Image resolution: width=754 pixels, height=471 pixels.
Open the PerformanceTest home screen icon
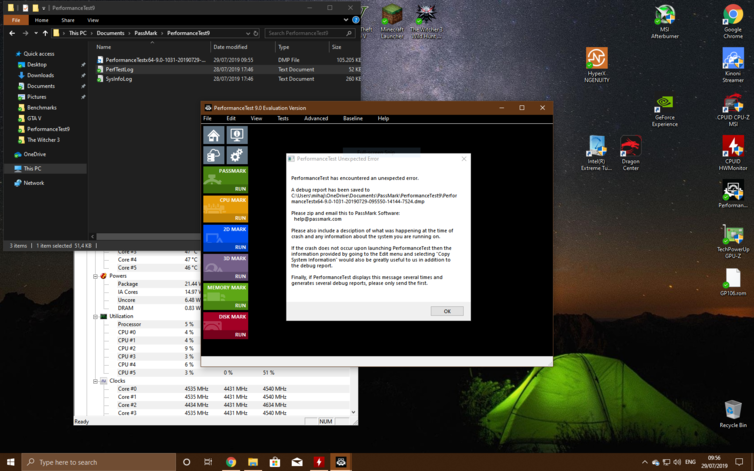(x=214, y=135)
